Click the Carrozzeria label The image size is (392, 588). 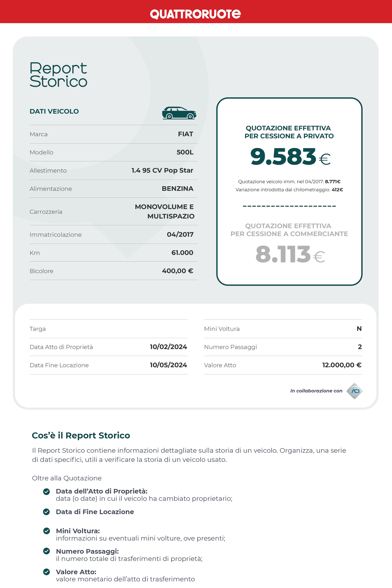coord(46,212)
